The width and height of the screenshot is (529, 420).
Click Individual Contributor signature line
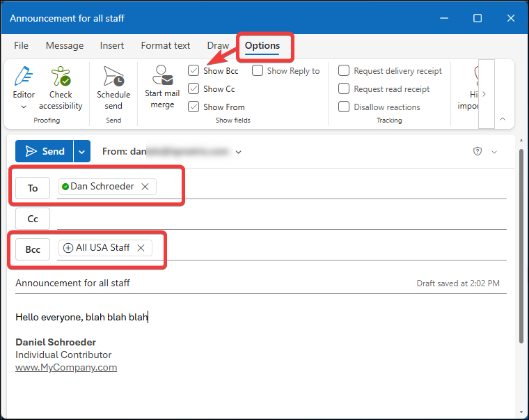63,355
